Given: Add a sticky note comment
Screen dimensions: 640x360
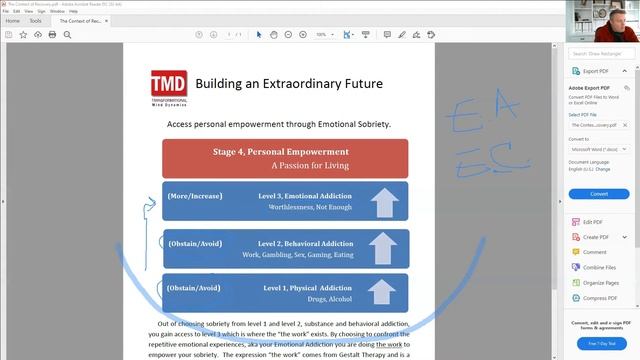Looking at the screenshot, I should click(x=387, y=35).
